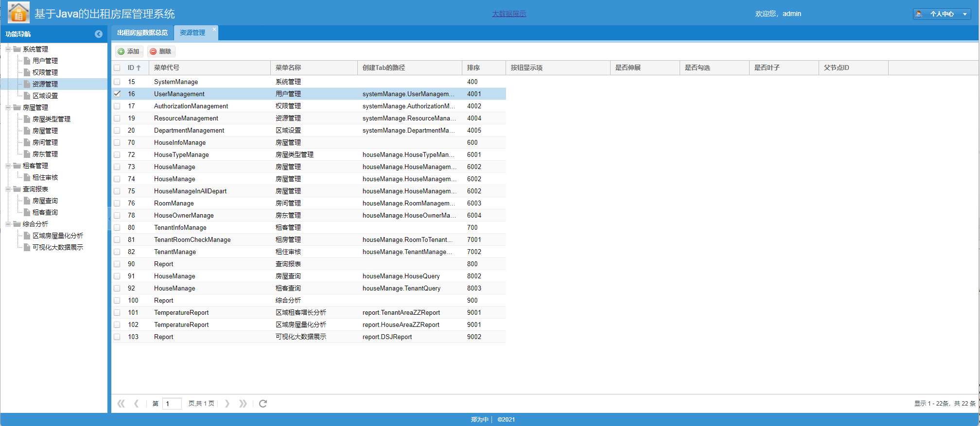The image size is (980, 426).
Task: Check the ResourceManagement row checkbox
Action: pyautogui.click(x=117, y=119)
